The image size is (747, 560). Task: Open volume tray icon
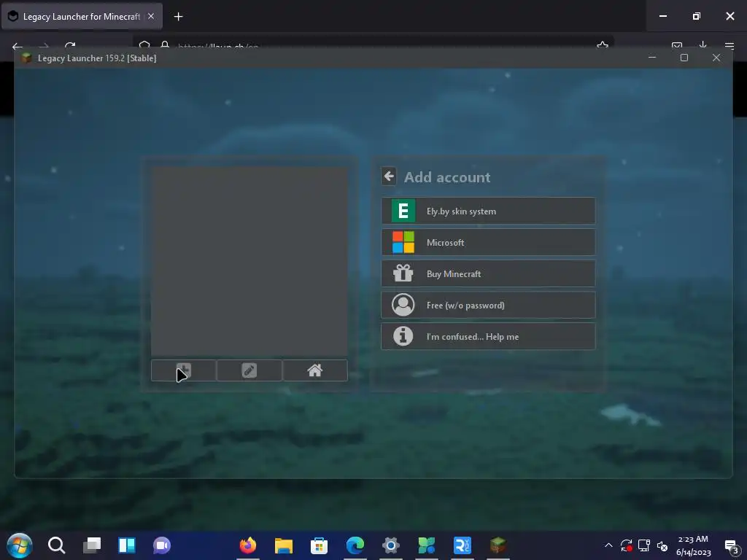662,545
